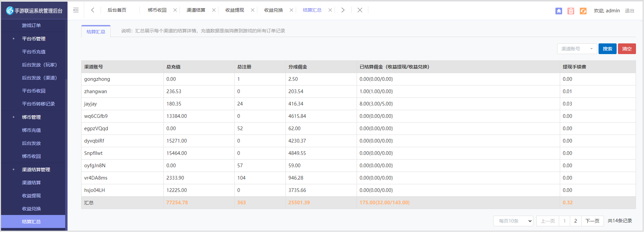
Task: Open 游戏订单 in the sidebar
Action: (x=31, y=25)
